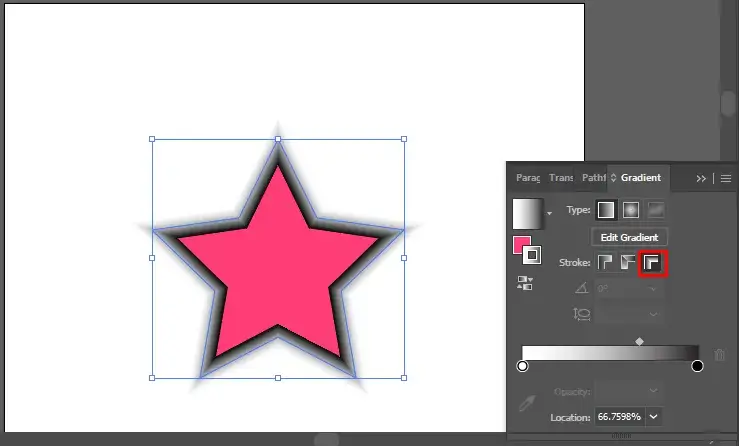Screen dimensions: 739x446
Task: Click the vertical scrollbar thumb
Action: tap(729, 103)
